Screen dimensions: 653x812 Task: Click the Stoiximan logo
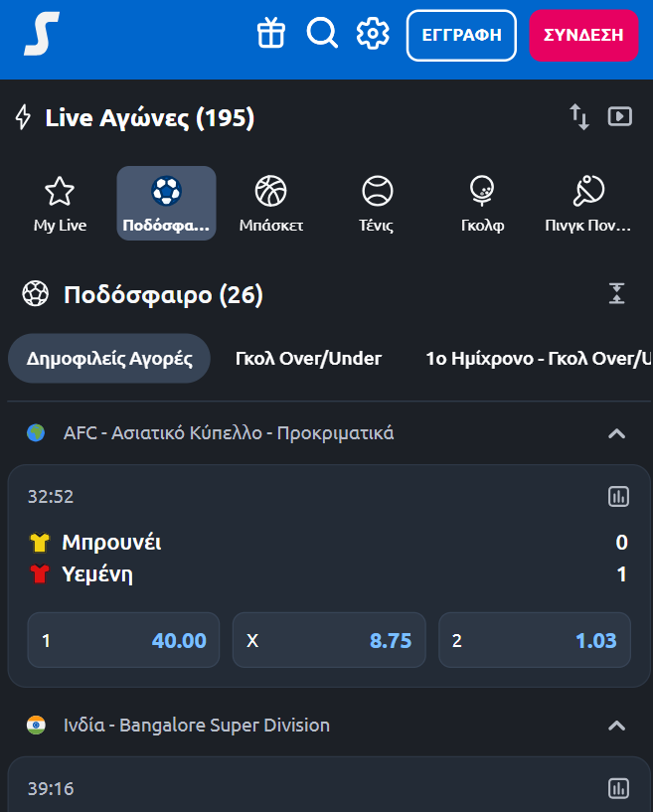pos(40,31)
